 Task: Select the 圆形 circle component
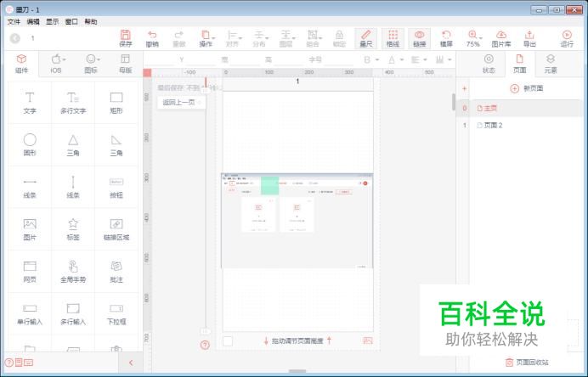tap(30, 144)
